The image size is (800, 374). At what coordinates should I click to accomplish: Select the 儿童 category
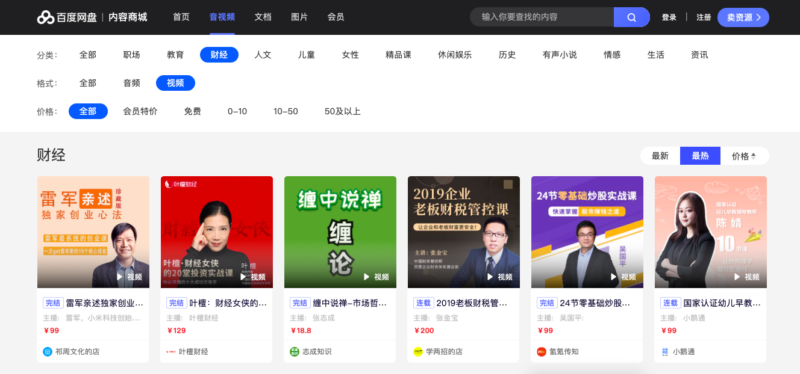pos(307,55)
